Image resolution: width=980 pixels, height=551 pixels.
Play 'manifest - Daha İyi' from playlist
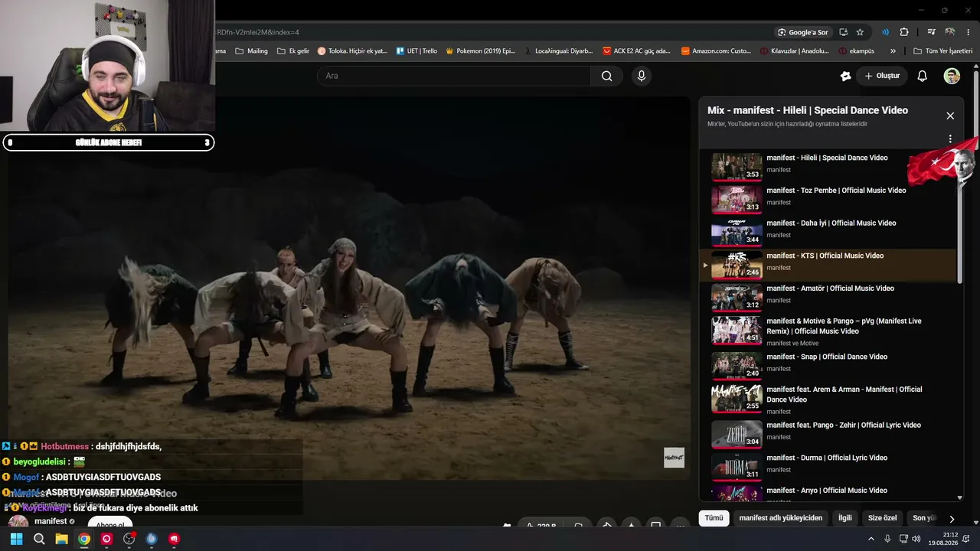[x=827, y=232]
